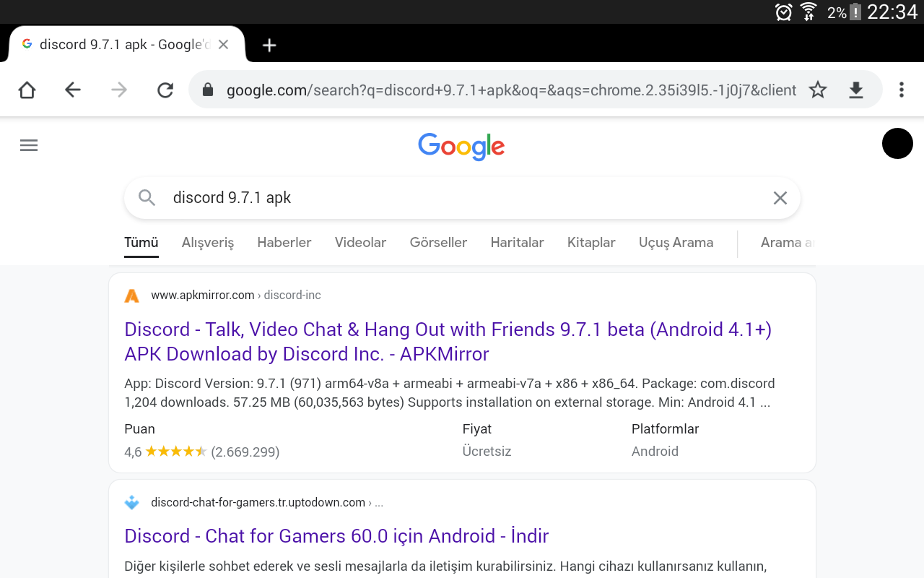Tap the Puan label
Screen dimensions: 924x578
[x=139, y=429]
